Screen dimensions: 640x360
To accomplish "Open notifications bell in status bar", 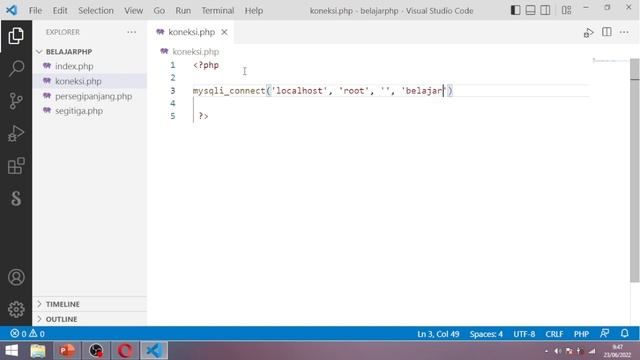I will [624, 333].
